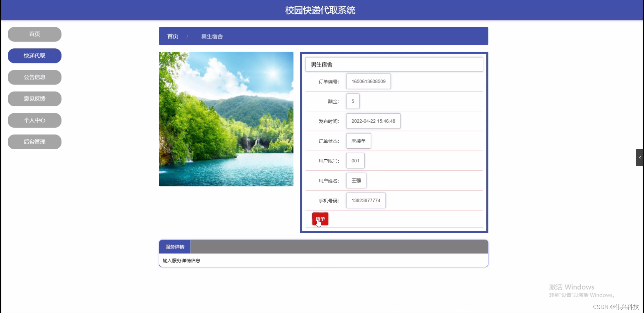This screenshot has width=644, height=313.
Task: Open 后台管理 from the sidebar
Action: 34,142
